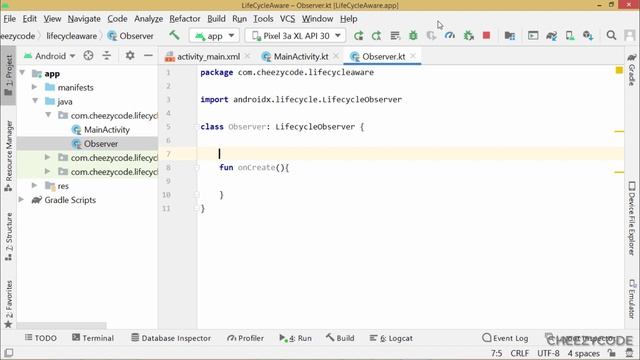Select Observer in the project tree
Viewport: 640px width, 360px height.
(100, 144)
